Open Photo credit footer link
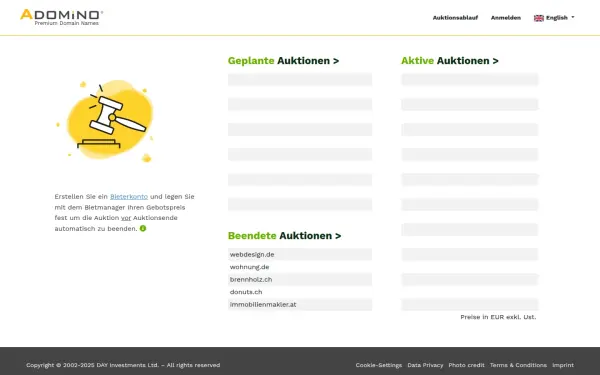Viewport: 600px width, 375px height. coord(466,365)
